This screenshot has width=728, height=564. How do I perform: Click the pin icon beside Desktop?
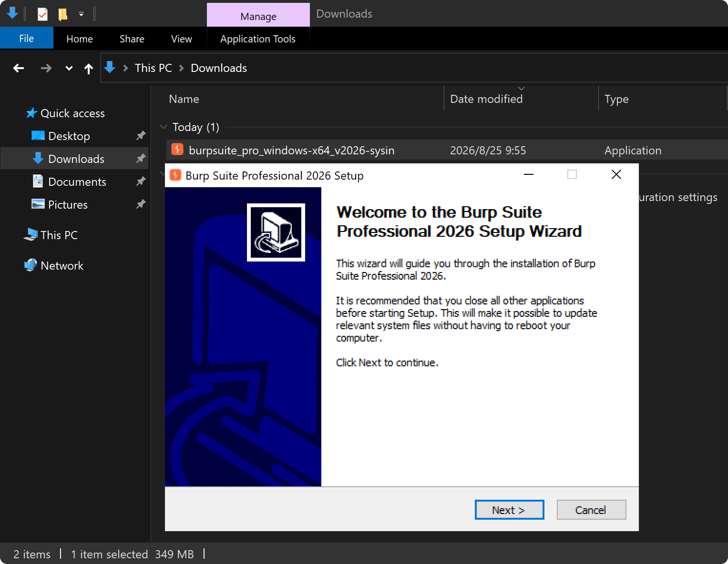141,136
